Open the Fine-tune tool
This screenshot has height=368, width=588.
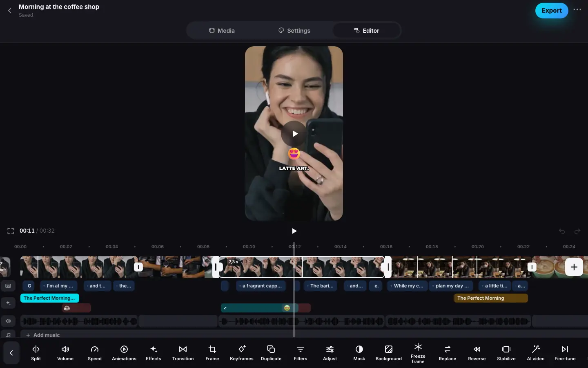click(x=565, y=353)
